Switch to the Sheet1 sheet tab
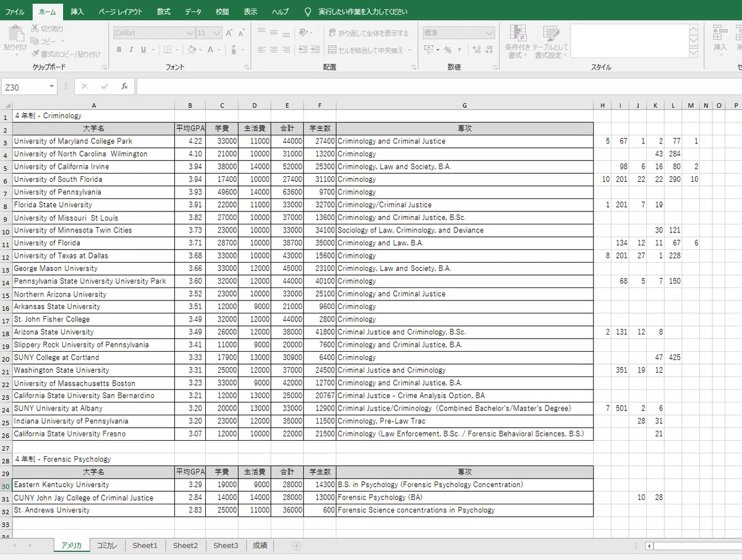The height and width of the screenshot is (560, 742). [145, 545]
